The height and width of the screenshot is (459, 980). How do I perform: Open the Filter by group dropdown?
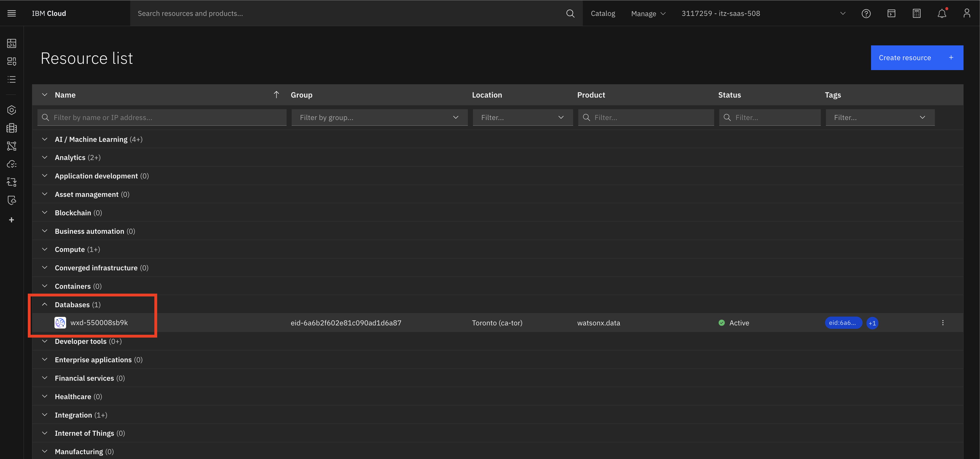(x=379, y=117)
